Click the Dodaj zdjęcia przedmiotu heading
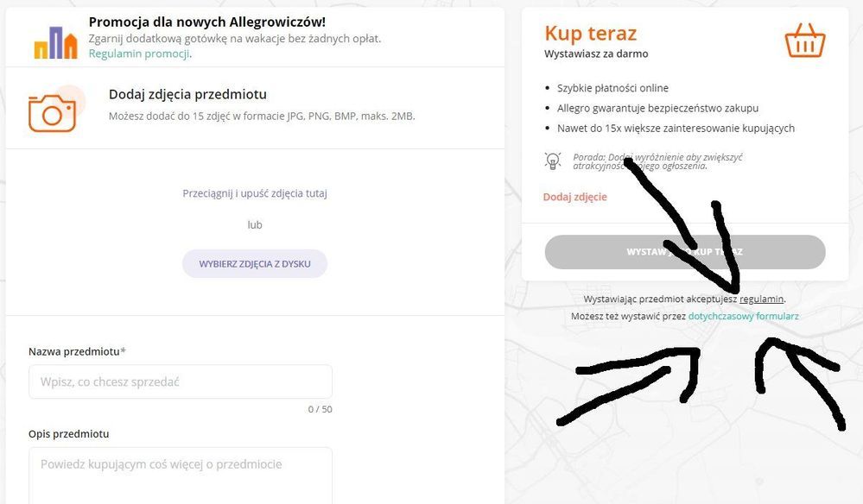This screenshot has width=863, height=504. coord(187,95)
